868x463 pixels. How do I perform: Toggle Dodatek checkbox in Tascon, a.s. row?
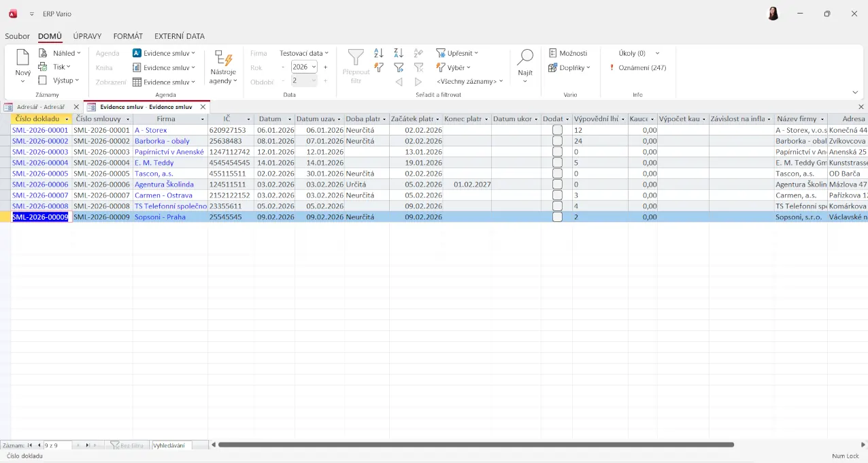coord(557,174)
